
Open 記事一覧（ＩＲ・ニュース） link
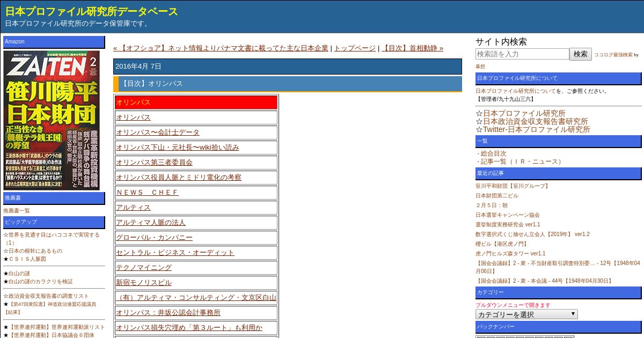[x=522, y=161]
